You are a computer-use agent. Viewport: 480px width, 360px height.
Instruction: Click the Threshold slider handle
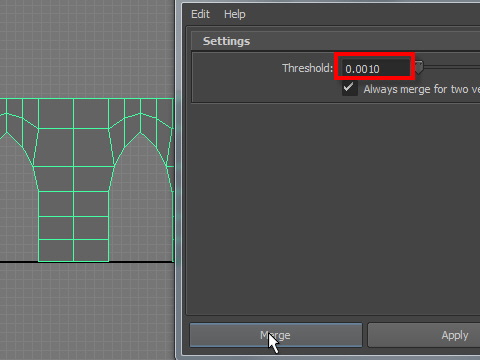[419, 67]
